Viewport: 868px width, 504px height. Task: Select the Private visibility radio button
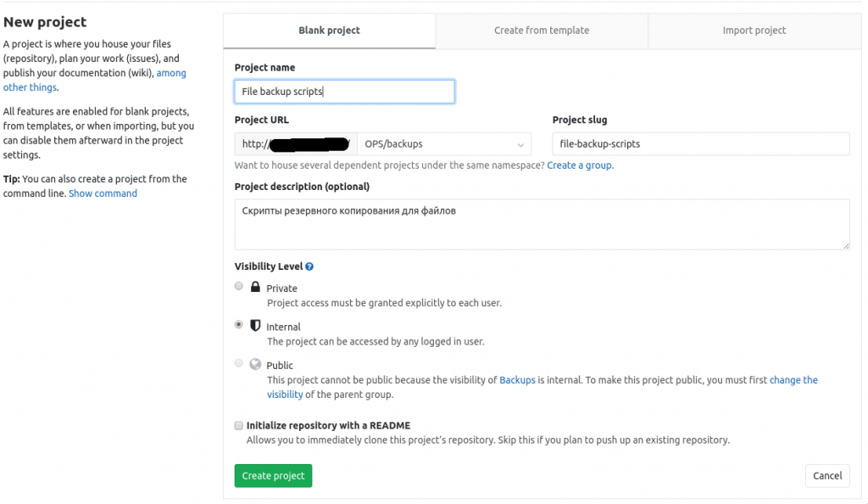(238, 286)
